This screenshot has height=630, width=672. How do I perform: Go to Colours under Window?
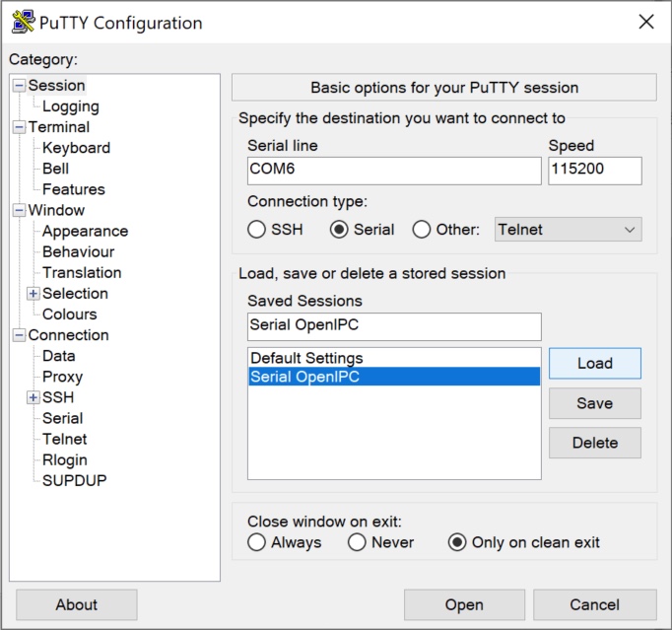(69, 315)
